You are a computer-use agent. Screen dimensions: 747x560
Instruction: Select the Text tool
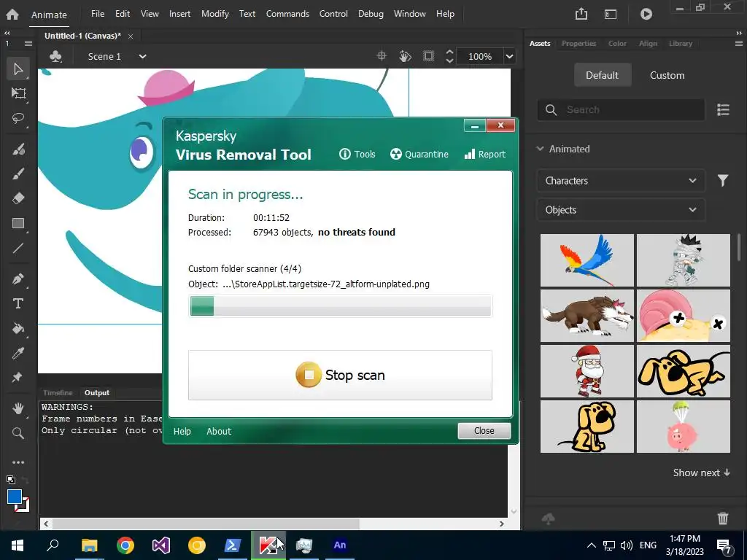[x=18, y=303]
